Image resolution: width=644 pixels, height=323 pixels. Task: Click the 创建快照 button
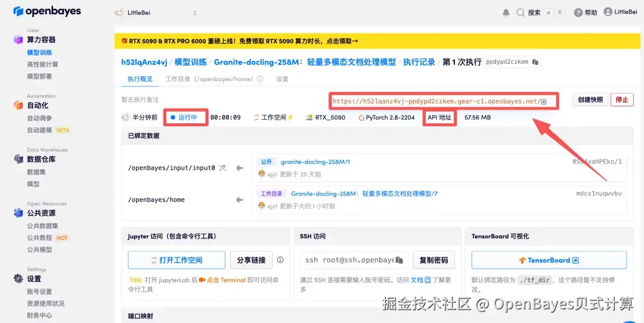tap(590, 100)
